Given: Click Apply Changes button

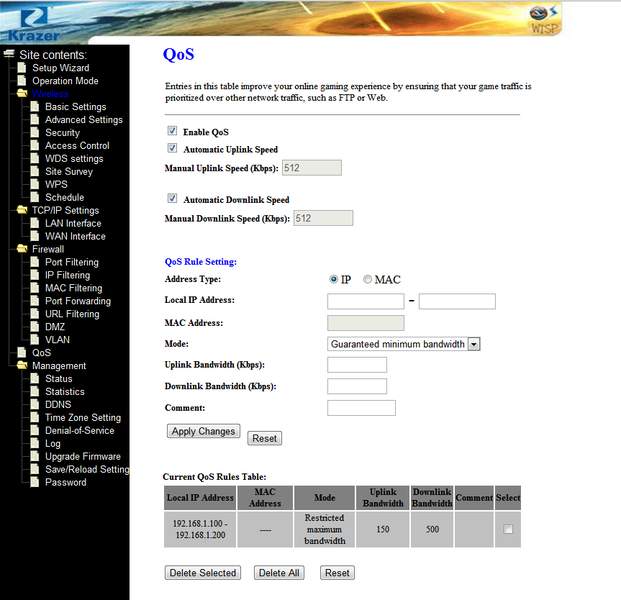Looking at the screenshot, I should [204, 431].
